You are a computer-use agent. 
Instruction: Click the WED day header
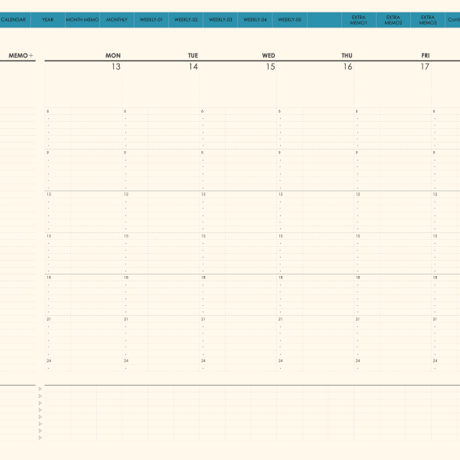click(268, 55)
